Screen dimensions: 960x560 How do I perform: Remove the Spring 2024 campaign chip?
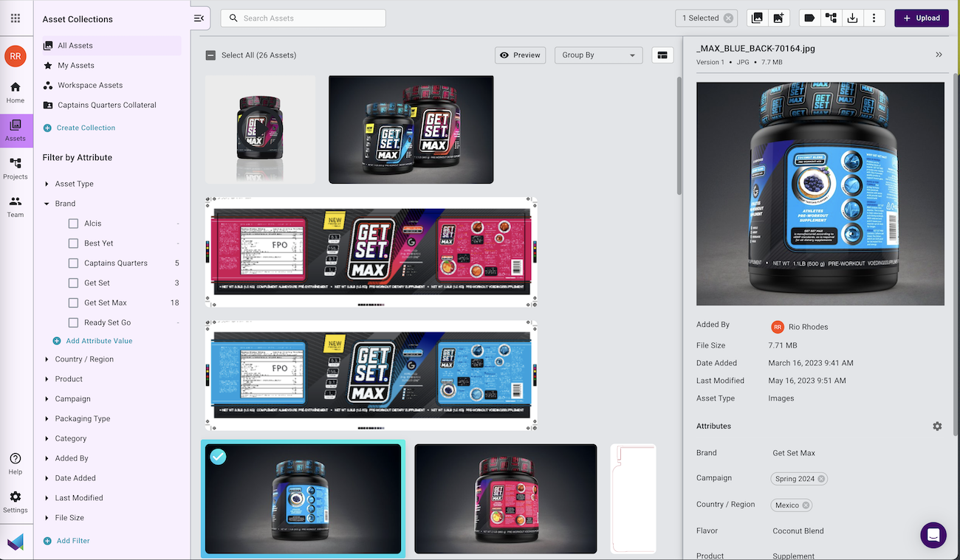pyautogui.click(x=821, y=479)
